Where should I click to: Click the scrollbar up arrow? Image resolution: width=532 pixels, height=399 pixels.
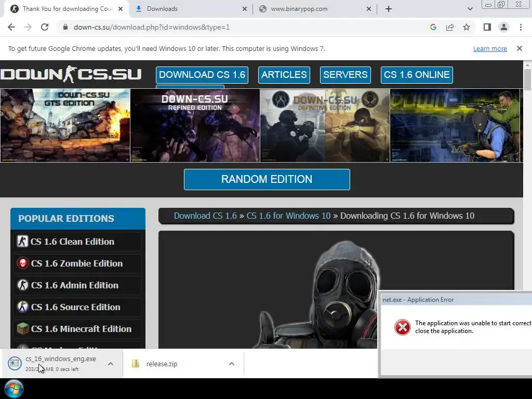(x=527, y=64)
